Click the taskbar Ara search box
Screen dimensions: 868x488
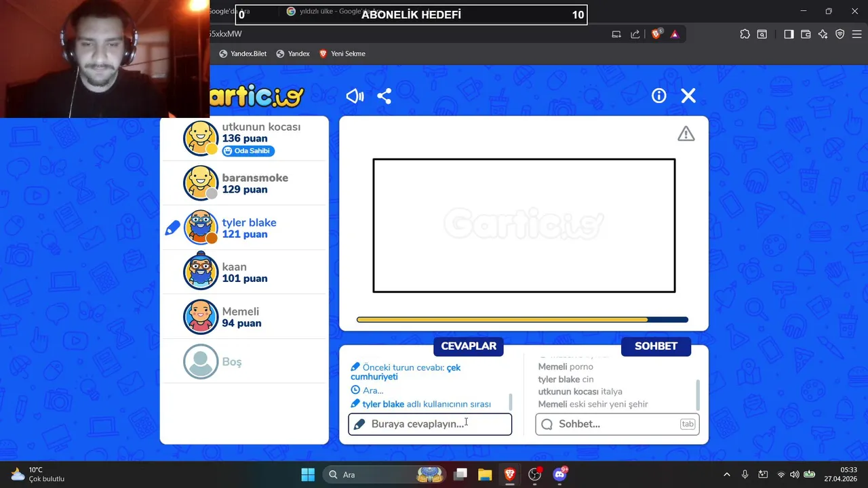coord(384,474)
